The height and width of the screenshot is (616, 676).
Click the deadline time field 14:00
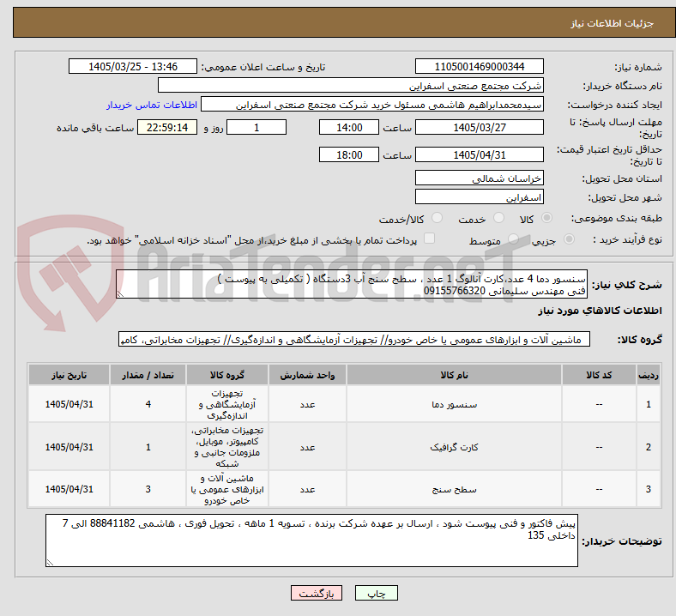(x=349, y=127)
